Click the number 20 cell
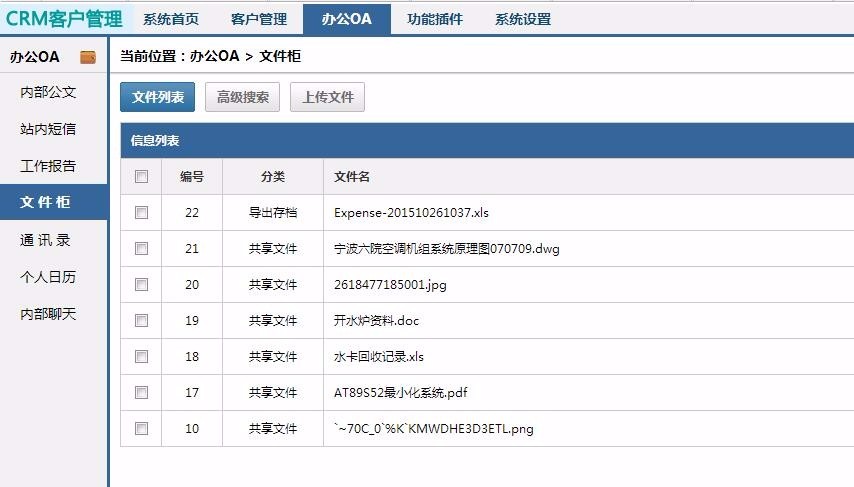The height and width of the screenshot is (487, 854). (192, 284)
